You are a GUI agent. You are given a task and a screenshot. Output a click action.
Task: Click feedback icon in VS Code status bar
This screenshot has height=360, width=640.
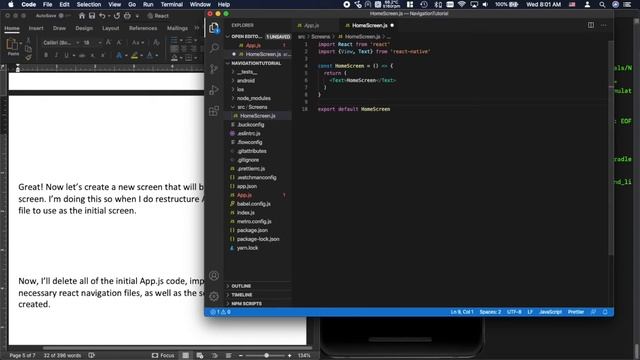coord(593,312)
